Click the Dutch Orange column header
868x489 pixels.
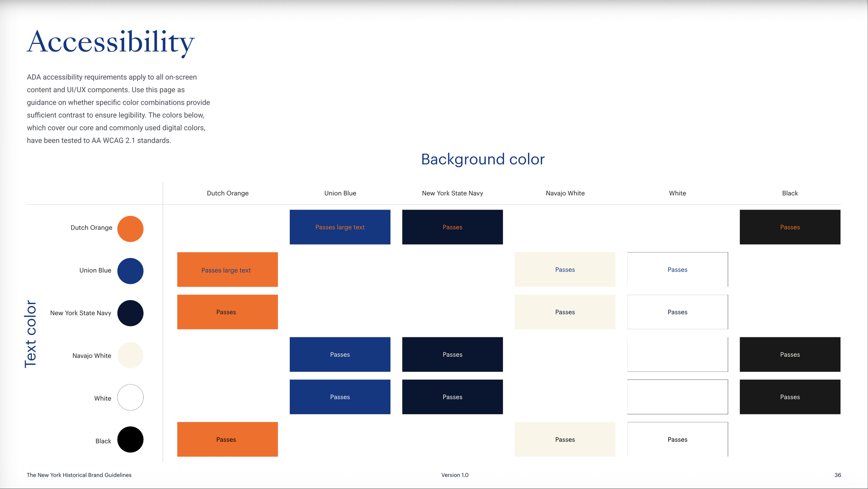click(227, 193)
